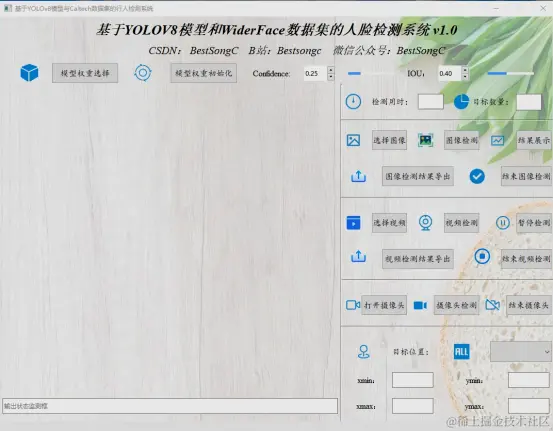Pause using the 暂停检测 button
Screen dimensions: 554x432
[534, 223]
